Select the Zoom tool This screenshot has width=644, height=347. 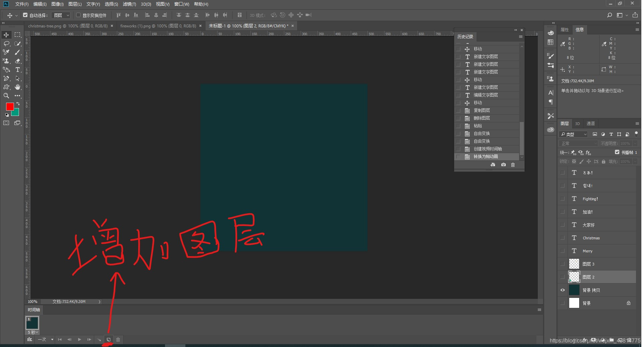pyautogui.click(x=6, y=96)
